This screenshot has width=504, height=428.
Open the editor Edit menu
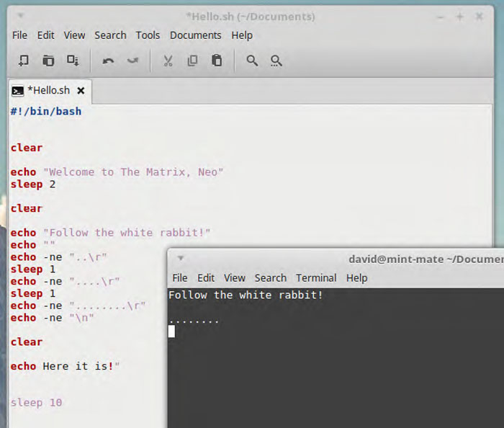tap(45, 35)
